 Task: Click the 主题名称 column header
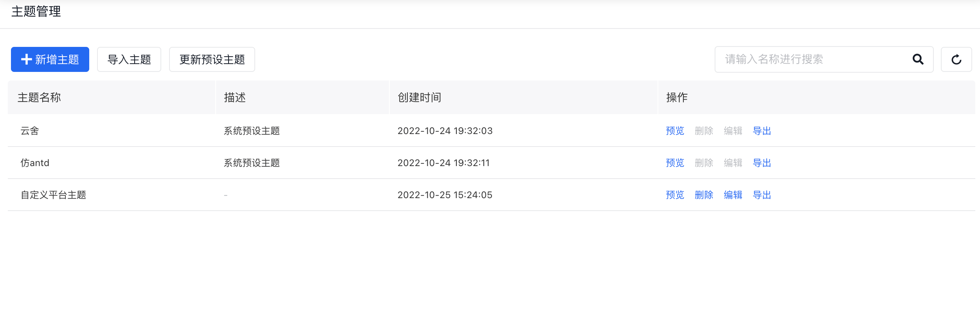pos(39,97)
